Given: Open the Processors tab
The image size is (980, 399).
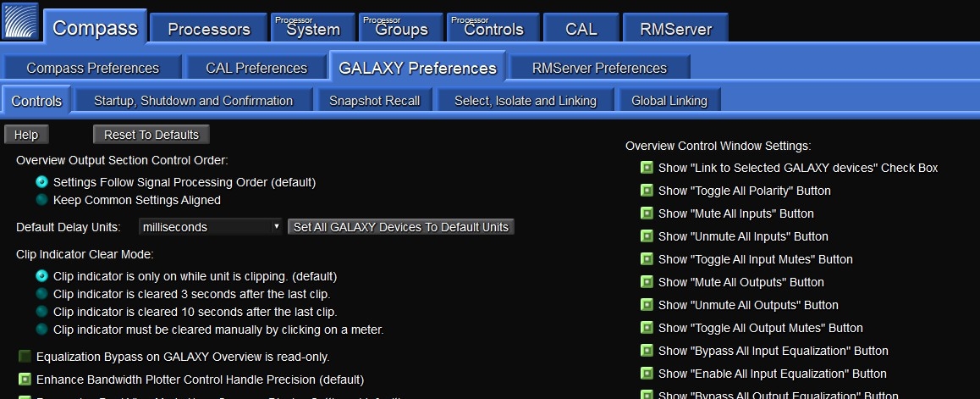Looking at the screenshot, I should [x=209, y=29].
